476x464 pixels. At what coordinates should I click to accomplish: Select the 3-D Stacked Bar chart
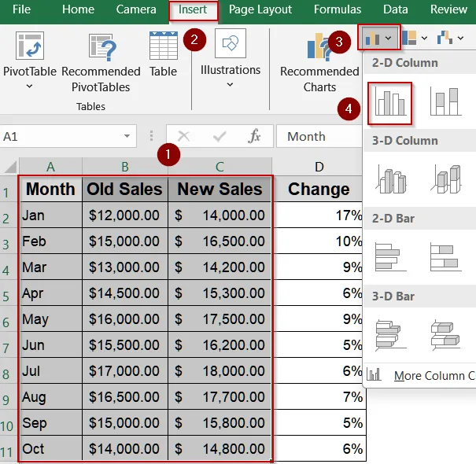pos(445,335)
